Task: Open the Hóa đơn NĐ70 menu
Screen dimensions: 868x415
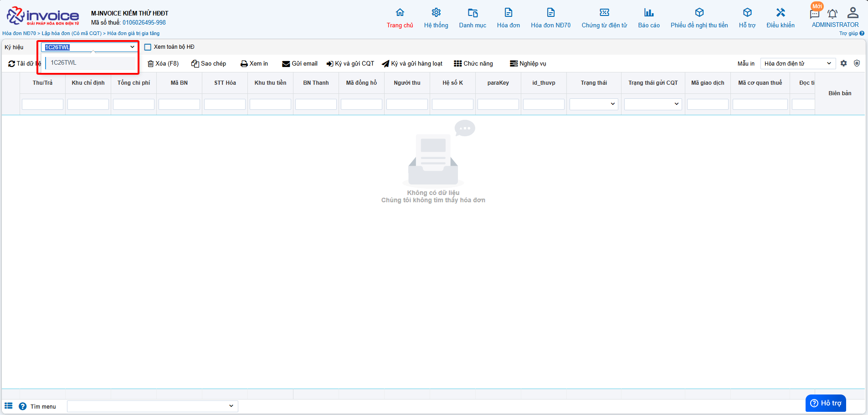Action: click(x=550, y=18)
